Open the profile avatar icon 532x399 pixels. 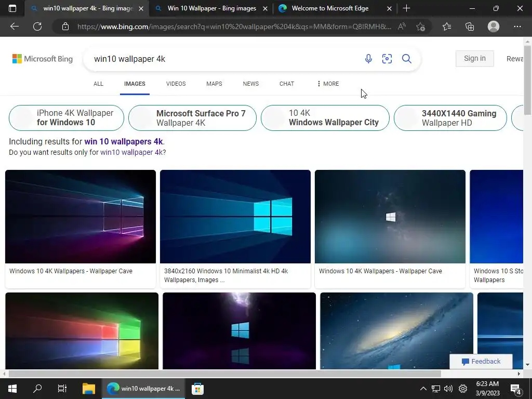(x=494, y=26)
